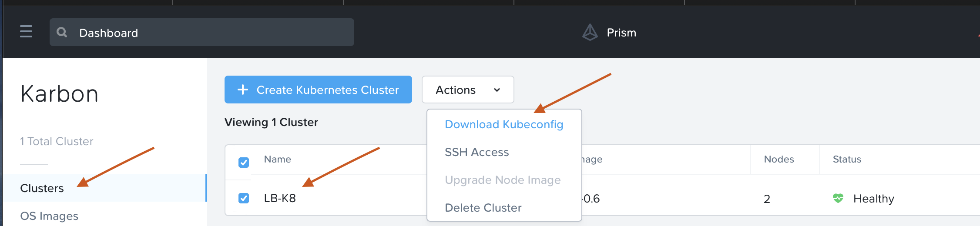Click the Upgrade Node Image entry
The height and width of the screenshot is (226, 980).
coord(502,180)
